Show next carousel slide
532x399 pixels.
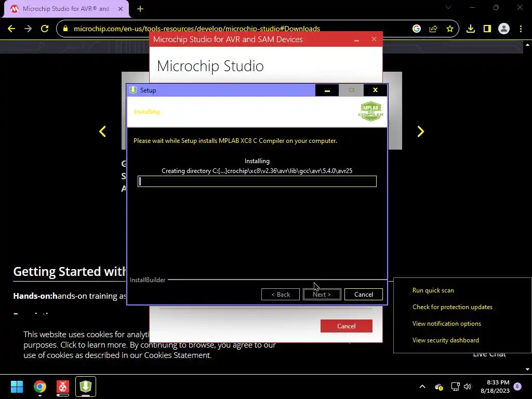click(421, 131)
